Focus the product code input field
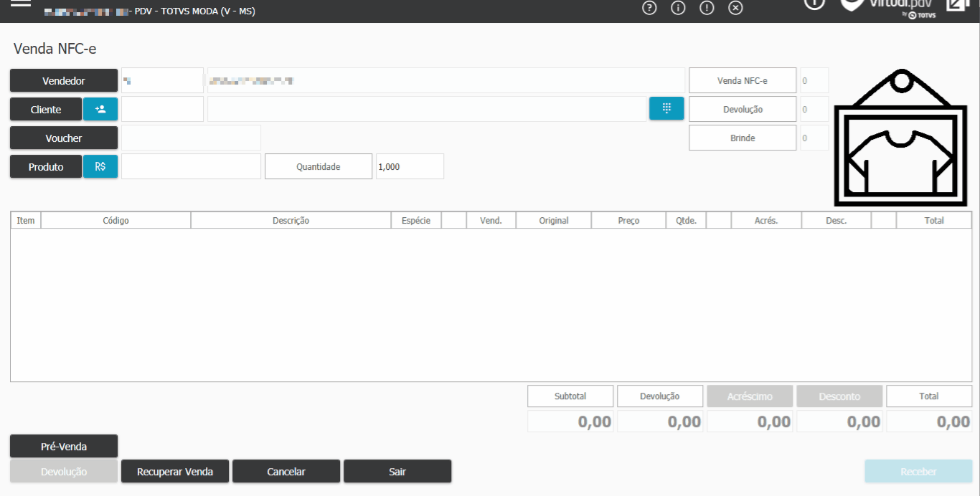980x496 pixels. 191,166
